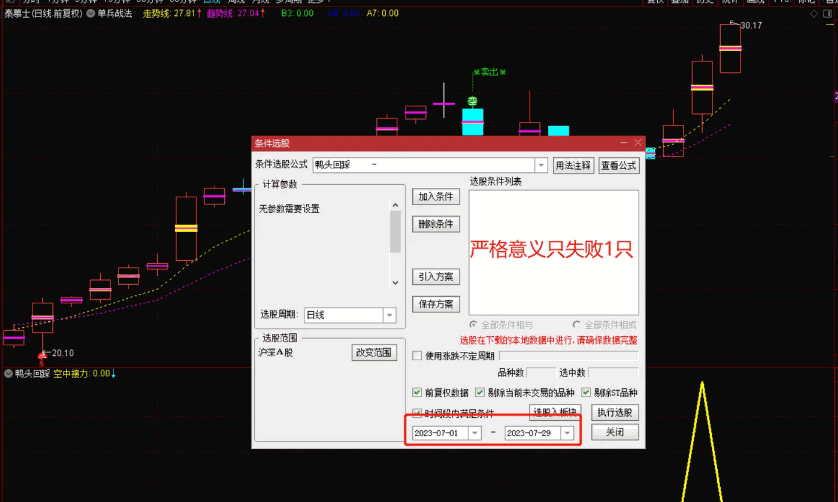Click the round icon before 鸭头回踩 indicator
838x502 pixels.
(x=9, y=374)
